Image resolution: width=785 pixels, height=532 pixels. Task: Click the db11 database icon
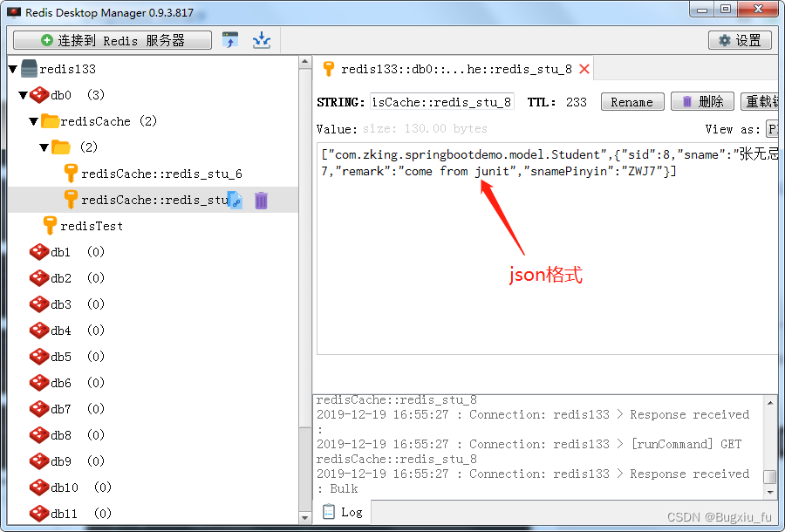[39, 513]
